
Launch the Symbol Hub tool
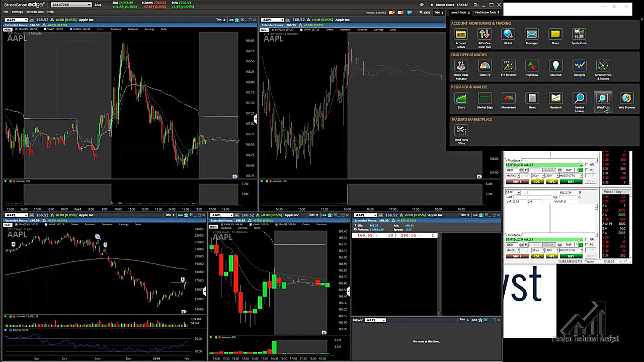click(579, 37)
